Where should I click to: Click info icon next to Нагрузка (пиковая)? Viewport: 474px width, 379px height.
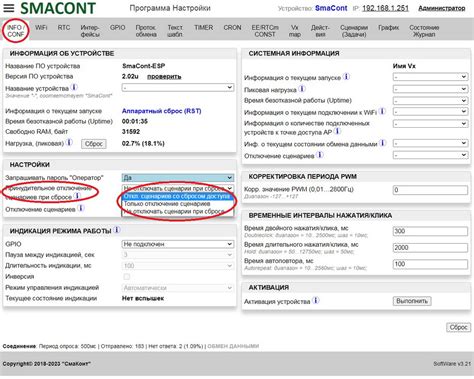coord(69,142)
